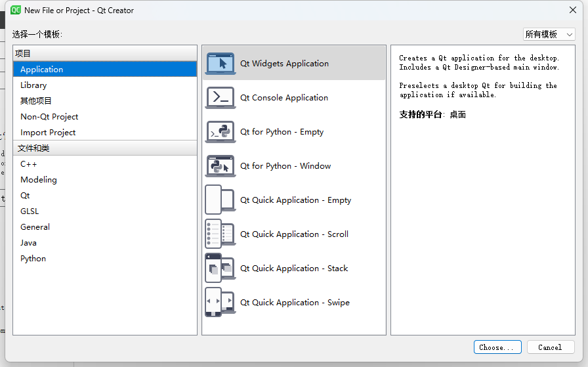The width and height of the screenshot is (588, 367).
Task: Pick Qt Quick Application - Stack label
Action: (294, 269)
